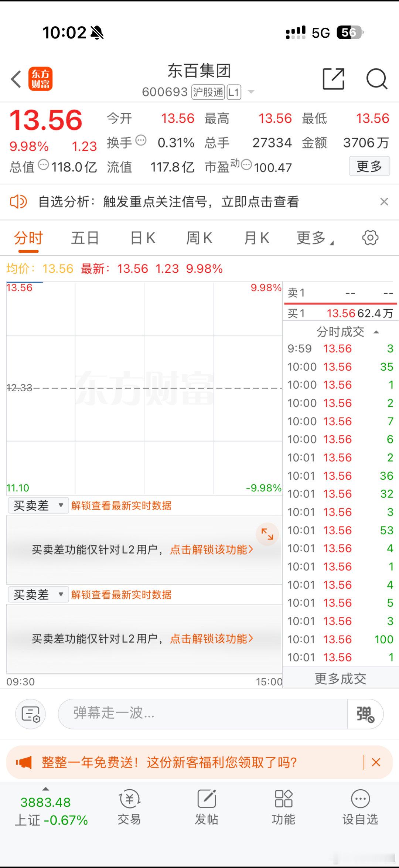Tap the 均价 13.56 label

pos(40,269)
